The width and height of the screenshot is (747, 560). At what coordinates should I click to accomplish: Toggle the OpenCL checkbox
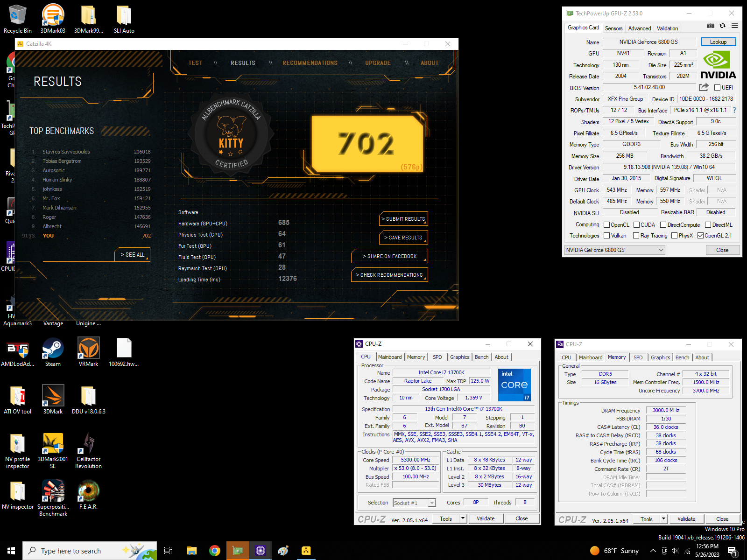pos(606,225)
